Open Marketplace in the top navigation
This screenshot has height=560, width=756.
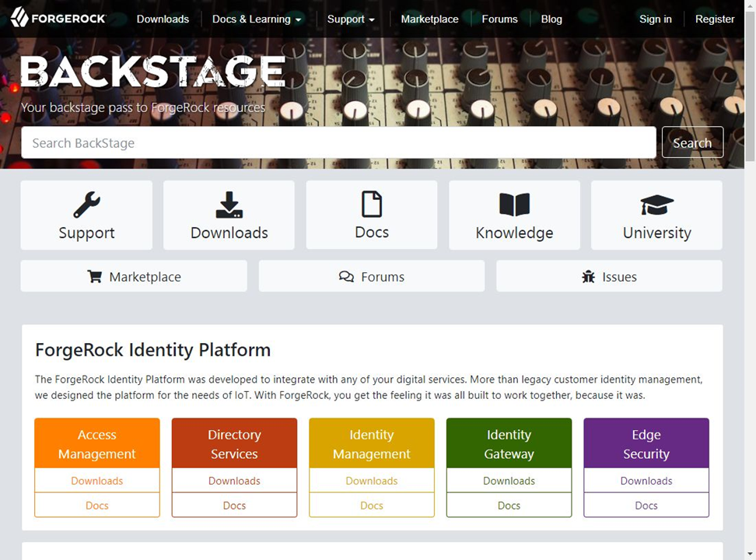(429, 19)
